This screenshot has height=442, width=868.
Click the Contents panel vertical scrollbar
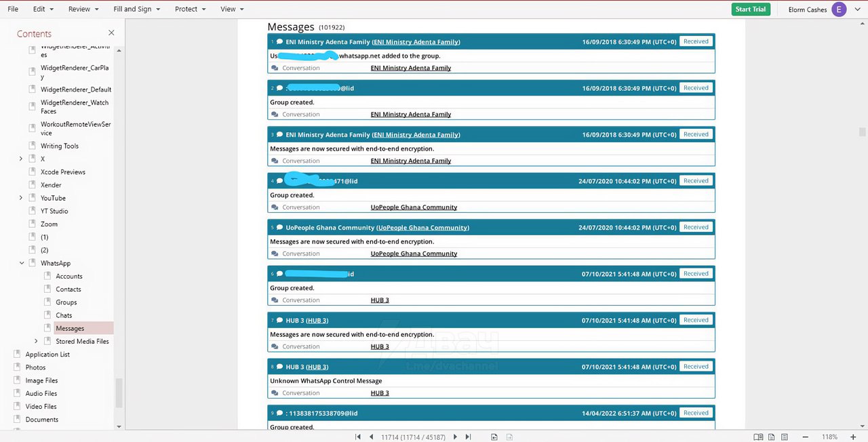119,393
